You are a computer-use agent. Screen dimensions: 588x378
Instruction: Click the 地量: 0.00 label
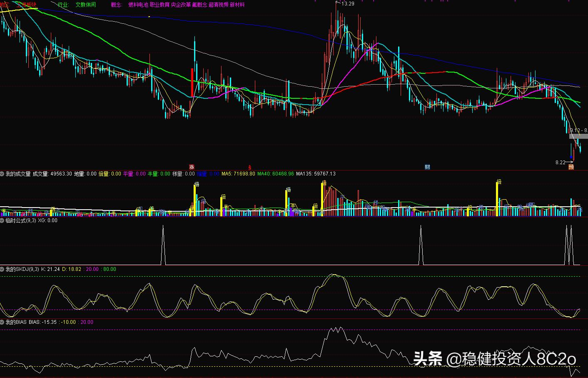(85, 174)
